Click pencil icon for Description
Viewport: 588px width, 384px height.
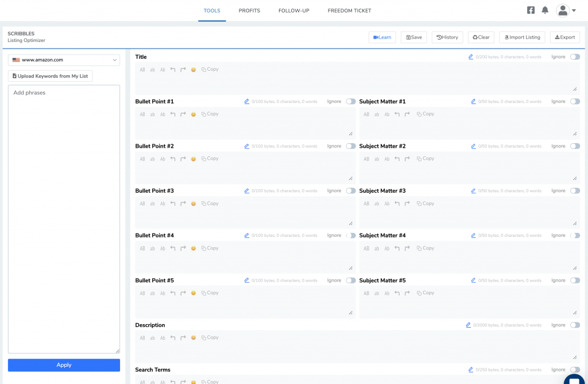[469, 325]
